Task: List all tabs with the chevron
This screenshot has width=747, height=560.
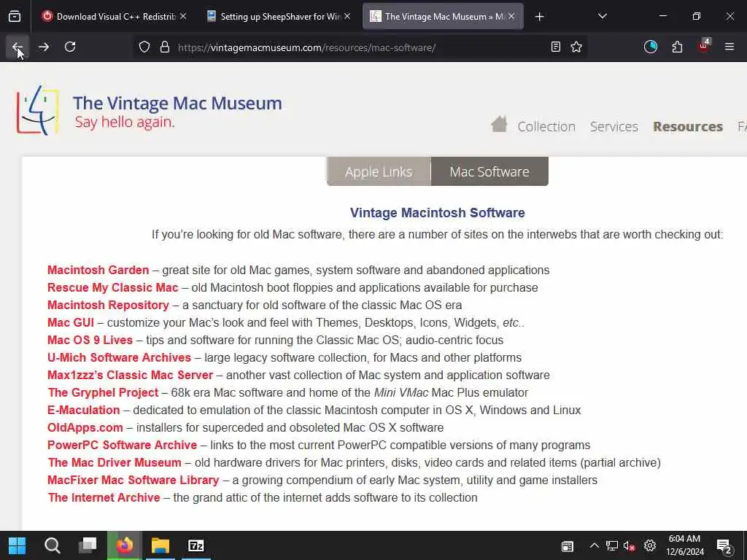Action: tap(602, 17)
